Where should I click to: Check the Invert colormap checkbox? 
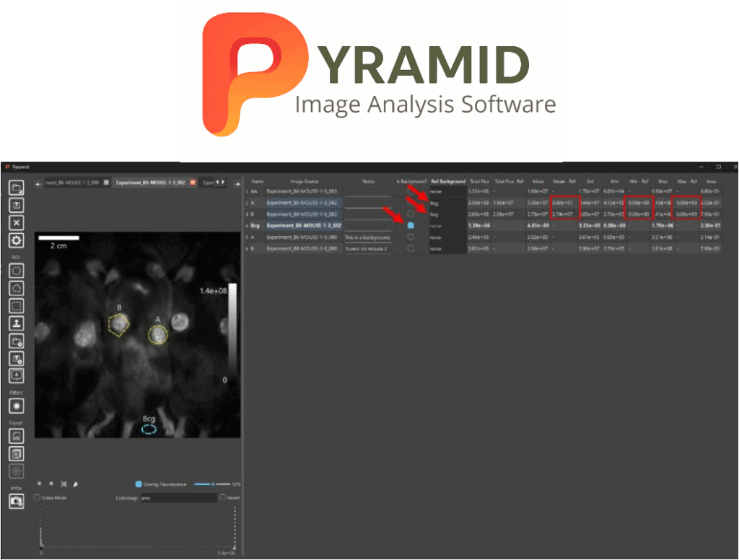pos(223,498)
